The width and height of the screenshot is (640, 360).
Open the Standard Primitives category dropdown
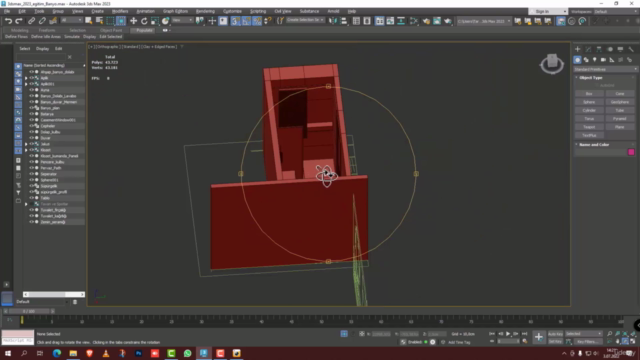point(605,69)
